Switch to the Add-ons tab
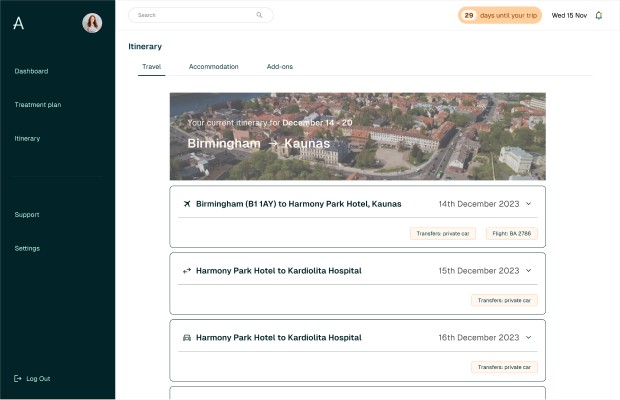 (280, 67)
